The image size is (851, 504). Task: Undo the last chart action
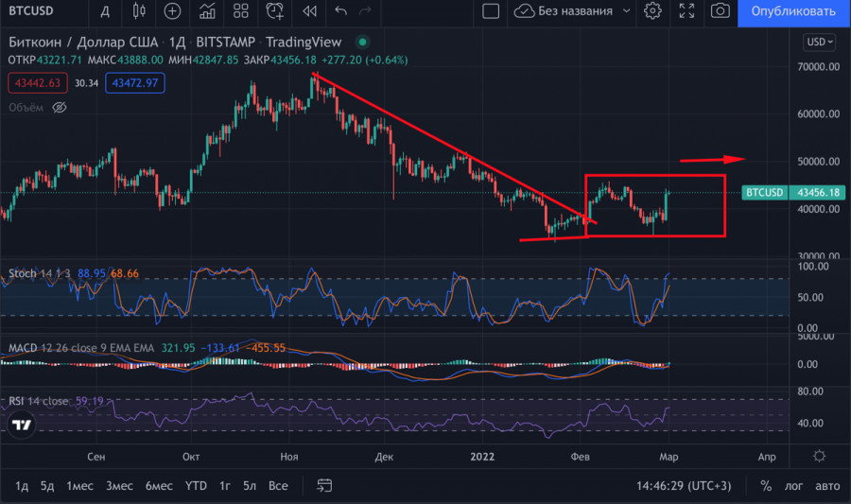[340, 10]
